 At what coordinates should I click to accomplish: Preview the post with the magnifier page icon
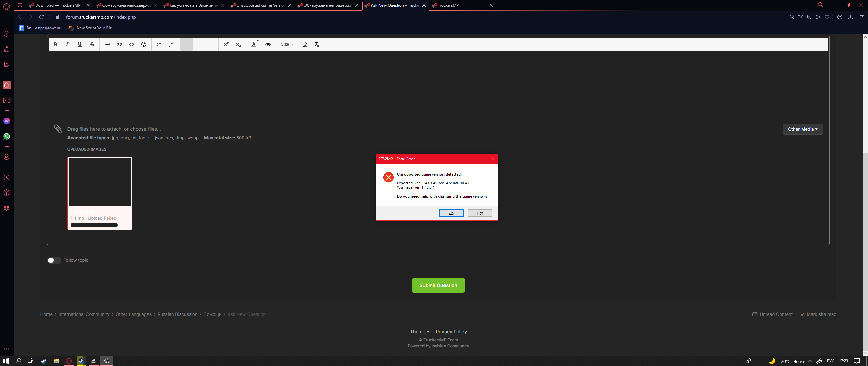tap(304, 44)
